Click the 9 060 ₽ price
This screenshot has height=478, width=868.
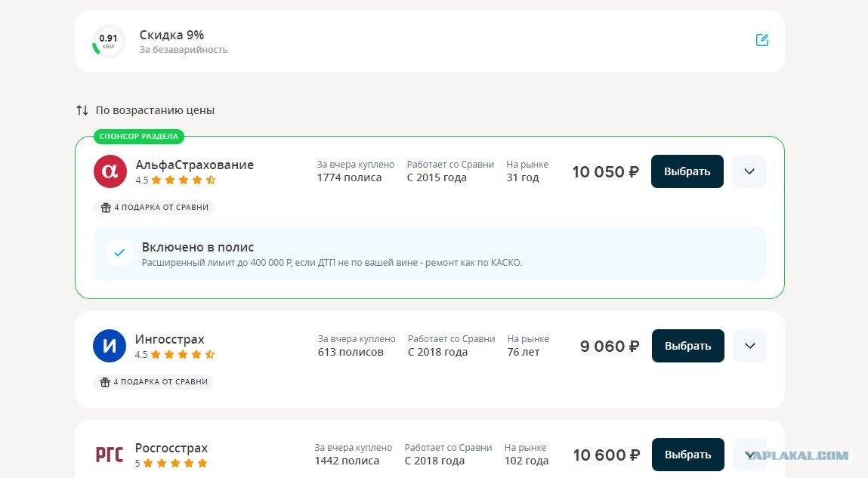click(610, 347)
